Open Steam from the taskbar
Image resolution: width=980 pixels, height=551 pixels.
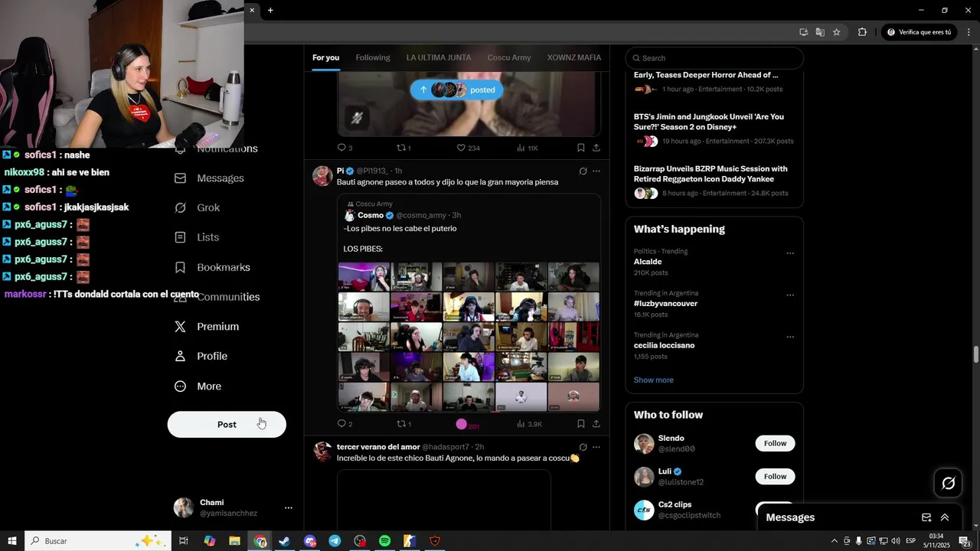[284, 541]
